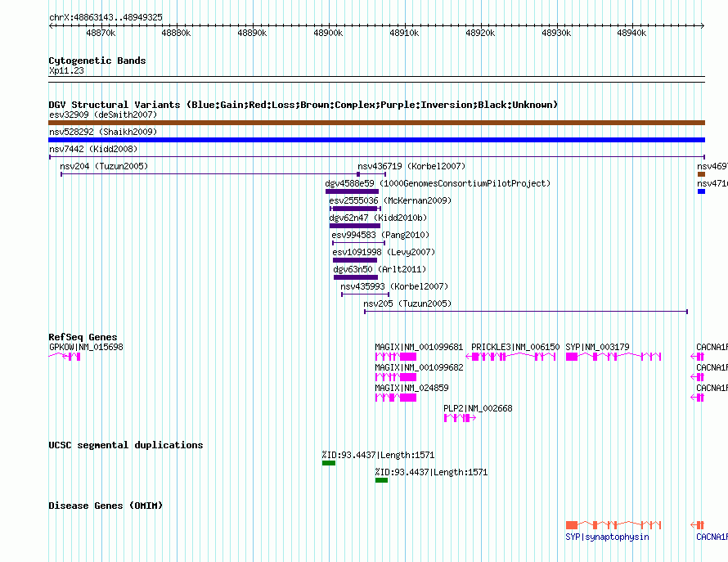Click the orange SYP OMIM gene glyph
This screenshot has width=728, height=562.
(x=613, y=525)
